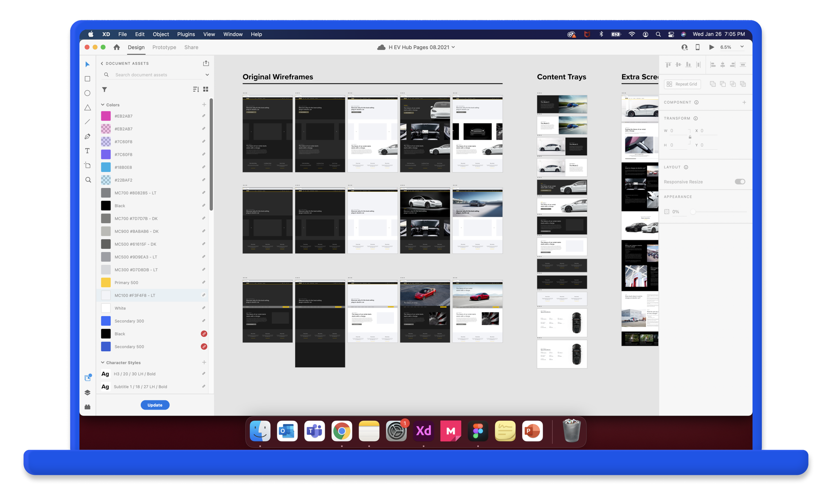Select the Primary 500 yellow swatch
The image size is (834, 504).
(x=106, y=282)
